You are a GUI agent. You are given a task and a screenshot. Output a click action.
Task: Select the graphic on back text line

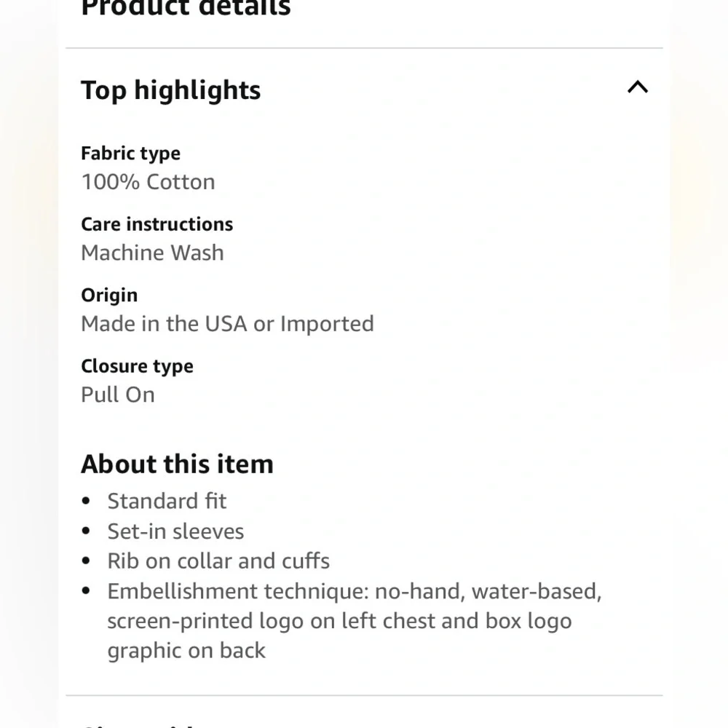tap(186, 651)
